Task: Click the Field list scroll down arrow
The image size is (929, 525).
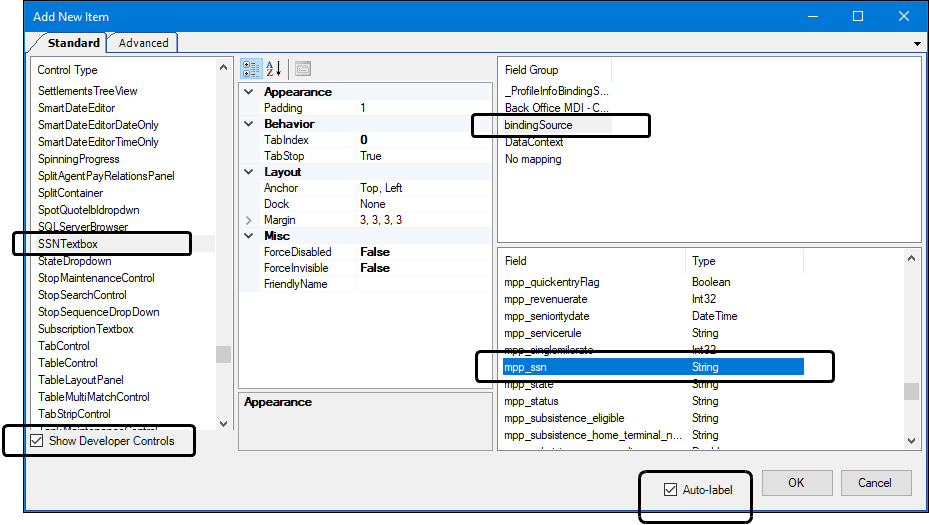Action: tap(911, 440)
